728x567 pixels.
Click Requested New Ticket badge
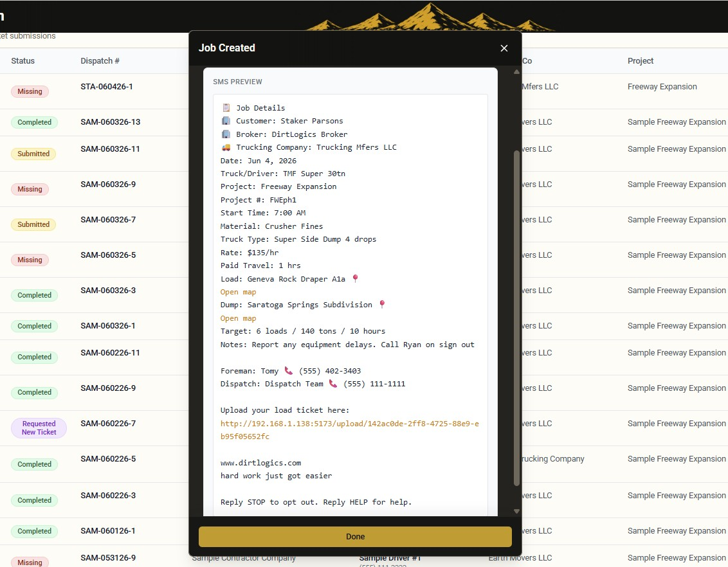pos(39,428)
